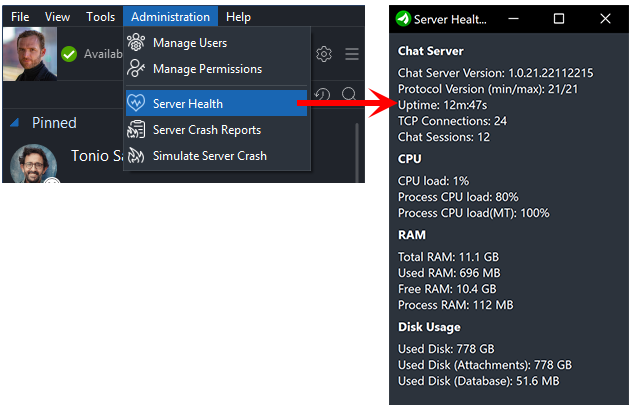Select Manage Permissions menu entry
The width and height of the screenshot is (630, 410).
[207, 69]
